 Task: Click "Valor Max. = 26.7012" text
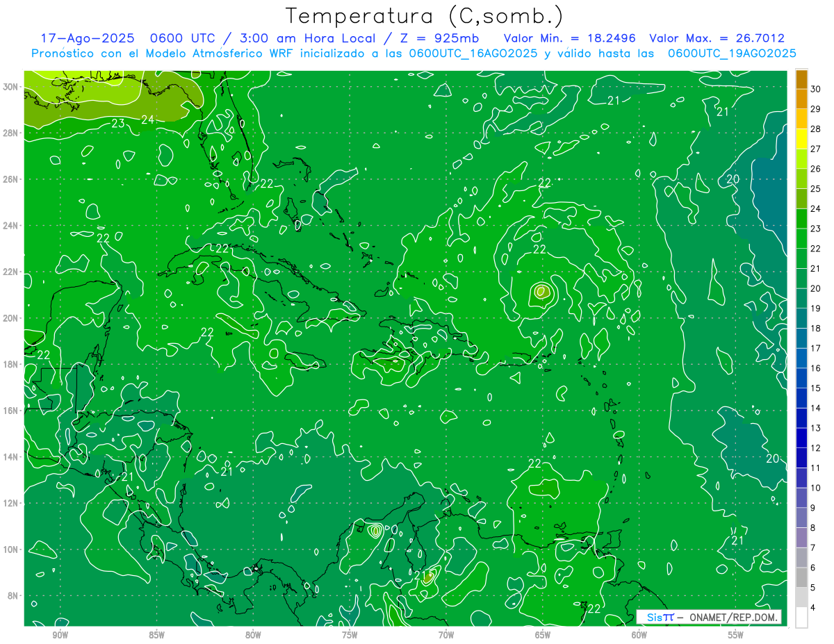click(x=717, y=38)
